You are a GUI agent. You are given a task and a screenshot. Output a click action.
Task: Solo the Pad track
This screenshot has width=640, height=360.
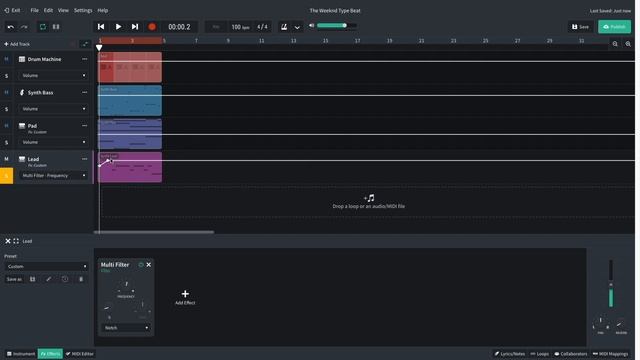6,142
